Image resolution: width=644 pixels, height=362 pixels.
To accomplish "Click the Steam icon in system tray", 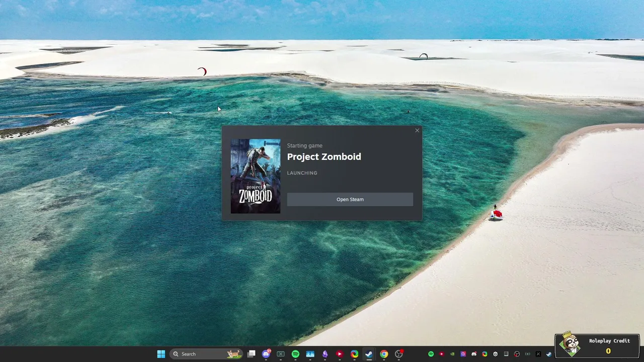I will click(549, 354).
